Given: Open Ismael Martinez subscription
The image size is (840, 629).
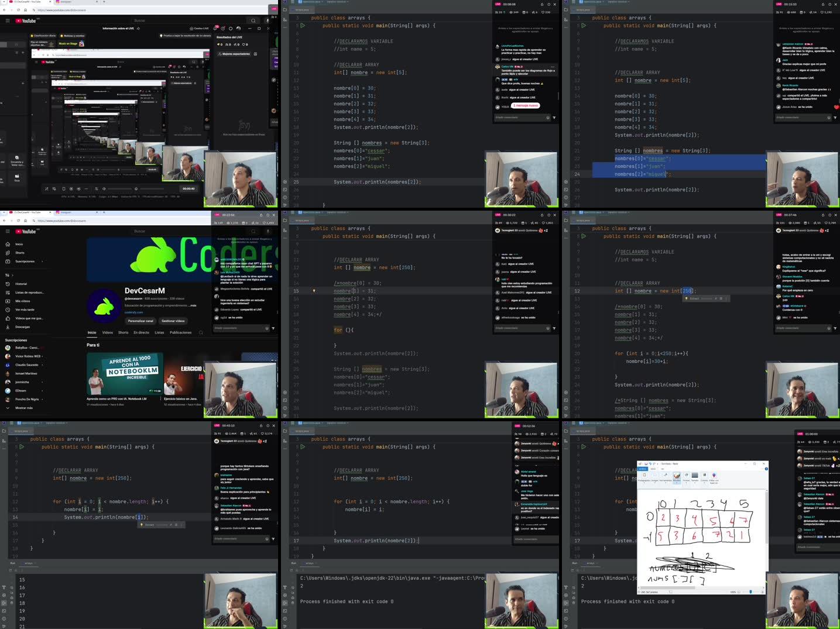Looking at the screenshot, I should 22,373.
